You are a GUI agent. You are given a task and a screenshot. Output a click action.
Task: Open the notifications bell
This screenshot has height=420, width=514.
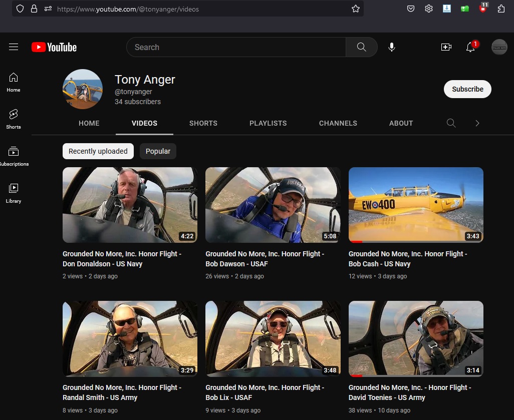pyautogui.click(x=470, y=47)
